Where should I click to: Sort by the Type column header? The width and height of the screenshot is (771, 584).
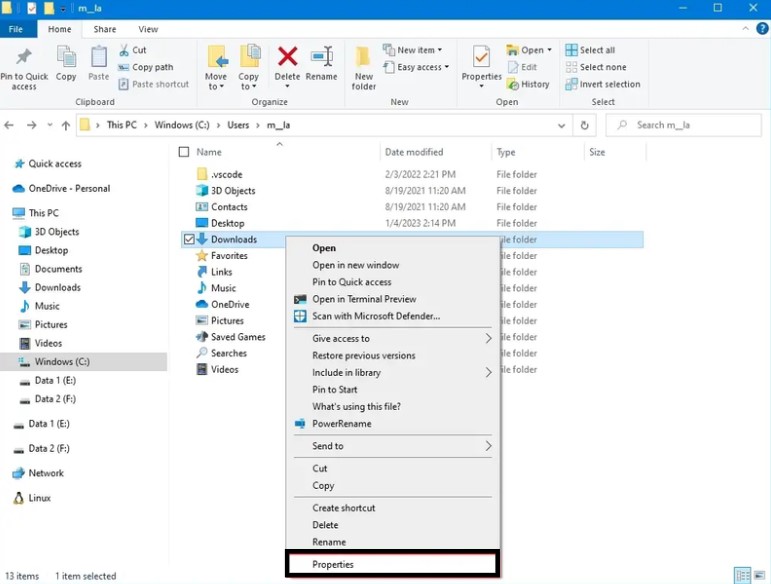[x=506, y=152]
